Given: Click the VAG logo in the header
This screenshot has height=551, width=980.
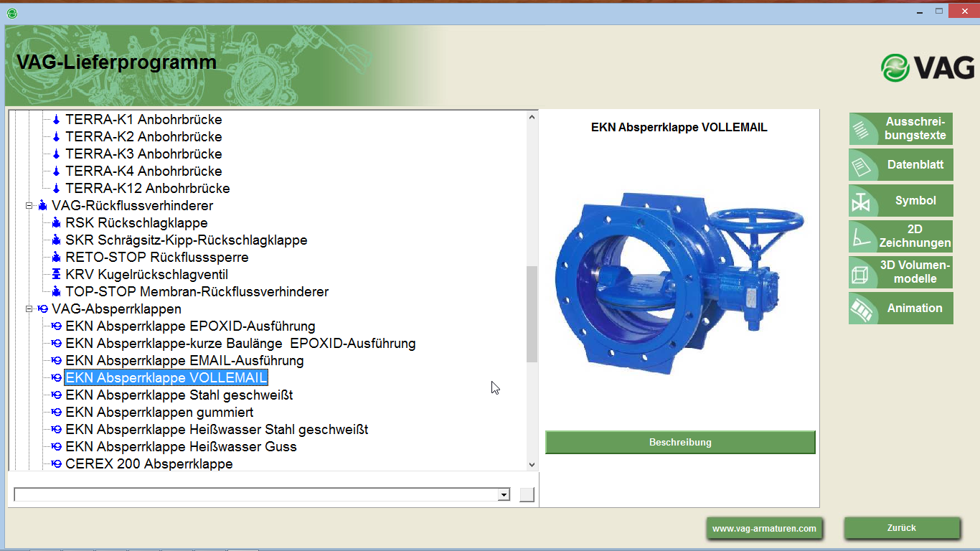Looking at the screenshot, I should pos(928,68).
